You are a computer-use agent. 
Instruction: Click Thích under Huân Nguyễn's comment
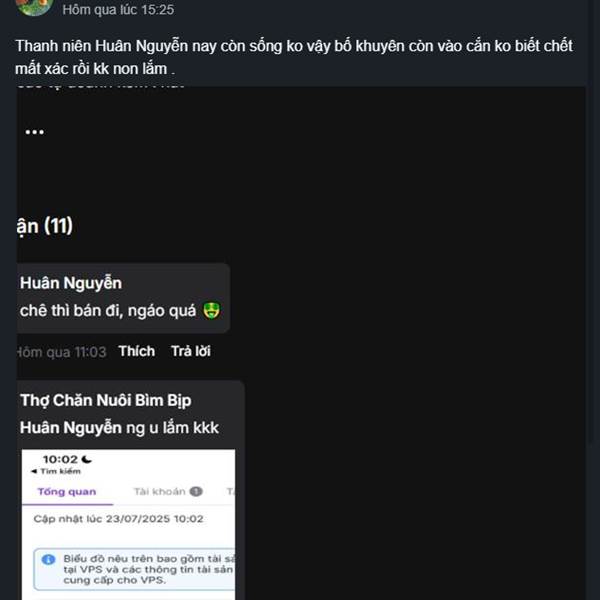click(x=137, y=351)
